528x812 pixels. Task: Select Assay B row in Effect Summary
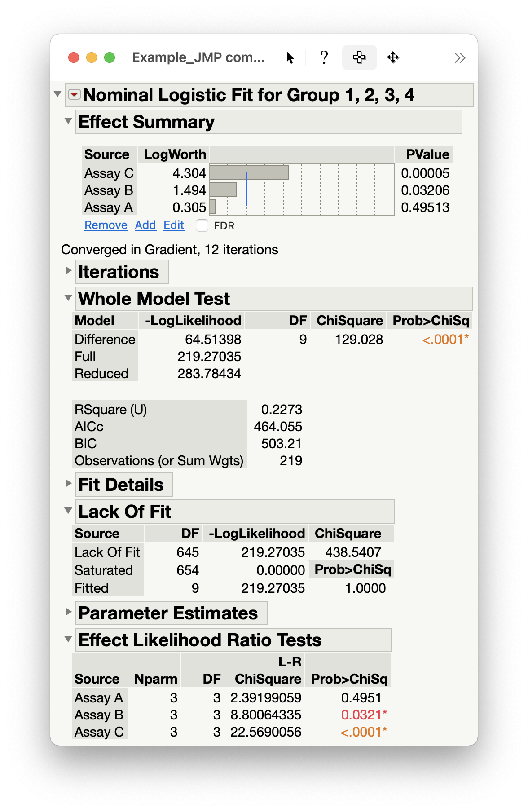109,190
